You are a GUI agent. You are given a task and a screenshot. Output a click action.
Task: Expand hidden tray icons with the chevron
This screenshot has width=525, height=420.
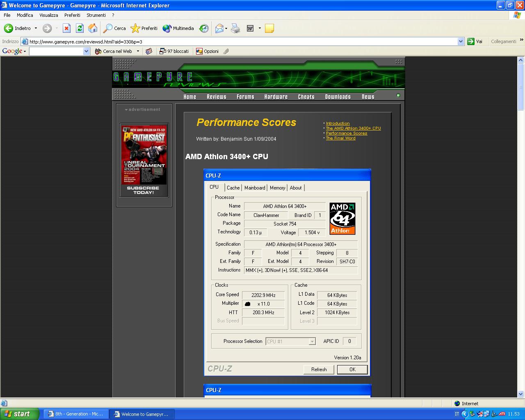tap(465, 414)
